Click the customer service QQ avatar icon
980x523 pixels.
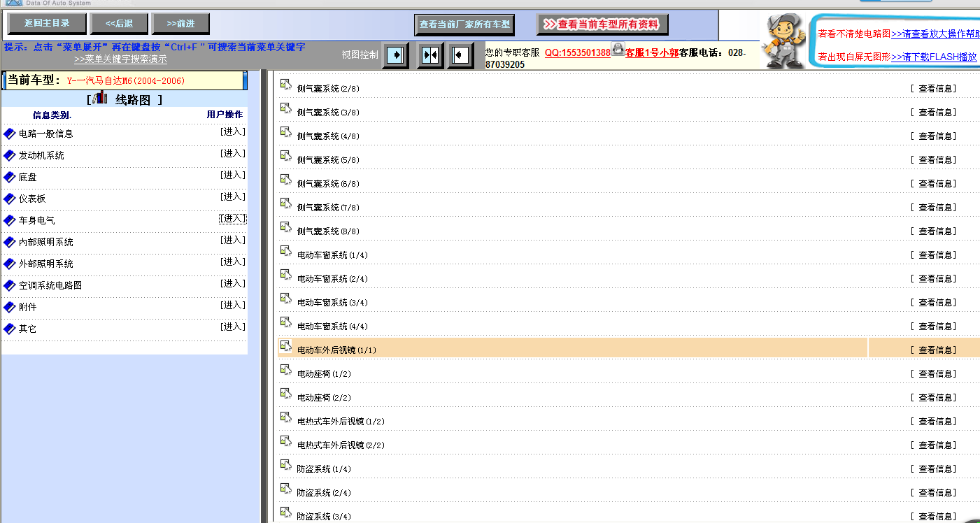click(618, 48)
